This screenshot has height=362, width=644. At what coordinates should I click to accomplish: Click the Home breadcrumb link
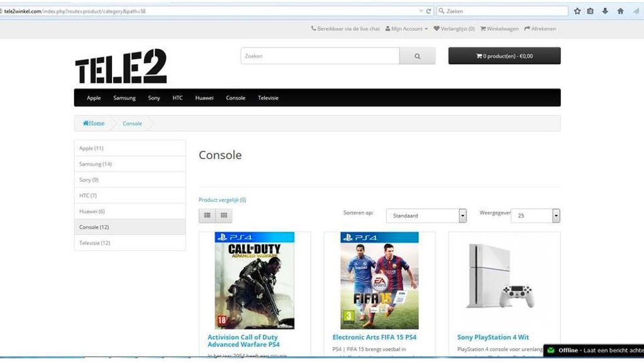click(x=94, y=123)
